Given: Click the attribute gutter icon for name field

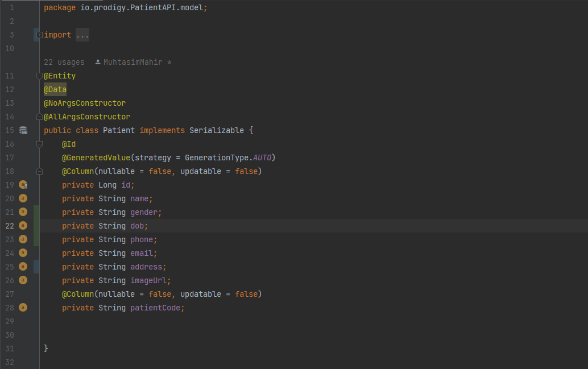Looking at the screenshot, I should tap(23, 198).
